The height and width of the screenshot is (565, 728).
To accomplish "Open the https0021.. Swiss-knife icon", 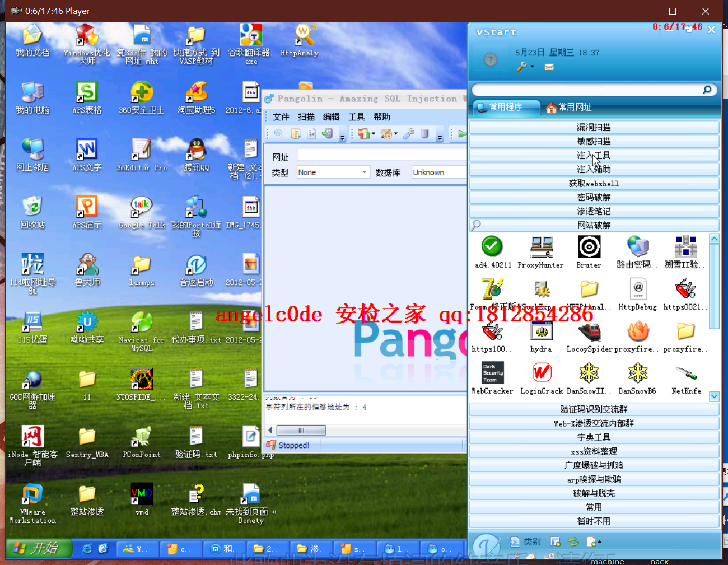I will [x=685, y=289].
